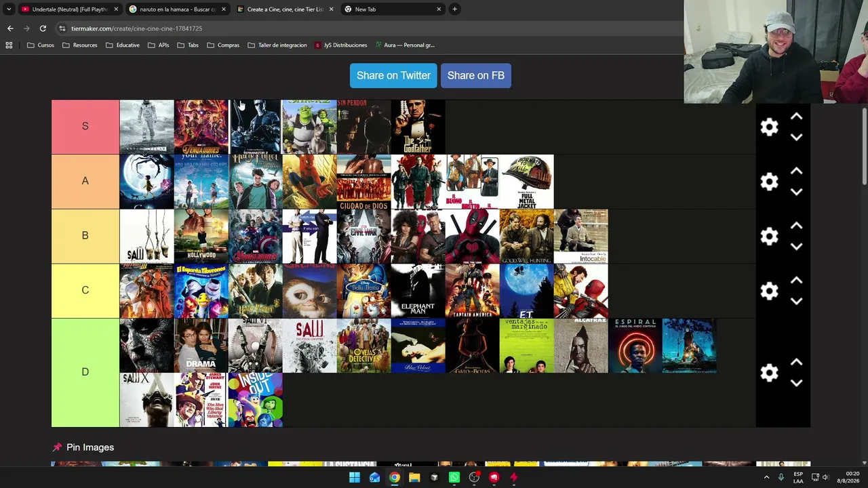This screenshot has height=488, width=868.
Task: Move tier S row down
Action: 797,137
